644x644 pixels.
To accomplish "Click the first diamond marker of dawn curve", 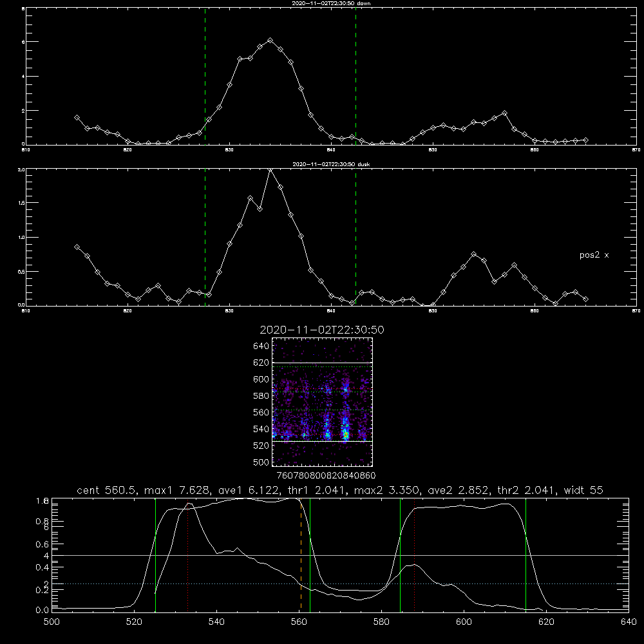I will pos(77,117).
